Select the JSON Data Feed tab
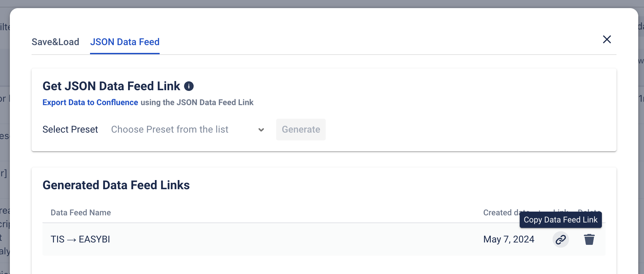The height and width of the screenshot is (274, 644). point(125,42)
